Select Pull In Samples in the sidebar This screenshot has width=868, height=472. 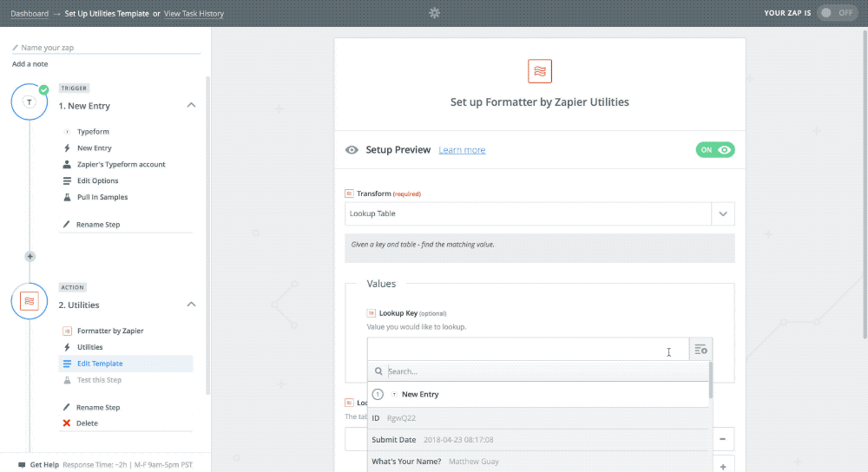point(102,197)
